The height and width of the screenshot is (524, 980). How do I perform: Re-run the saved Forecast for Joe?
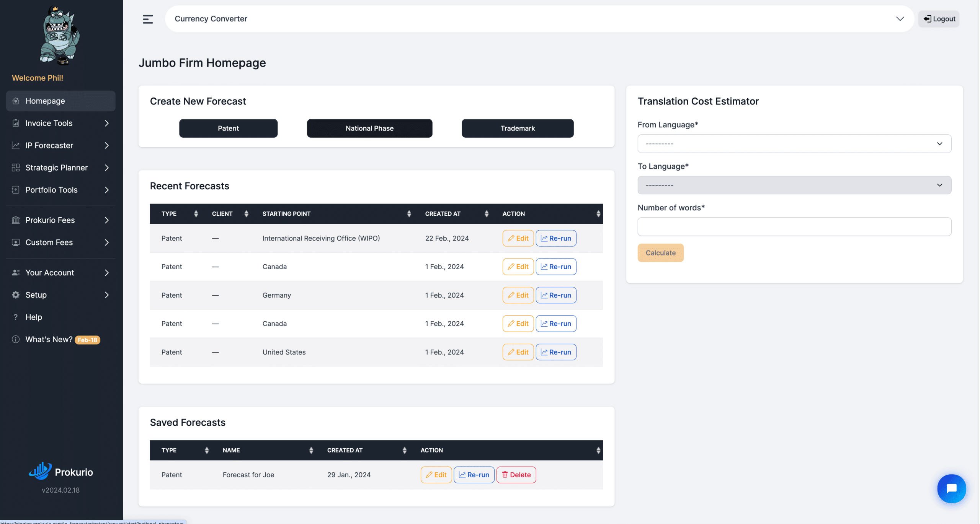474,475
